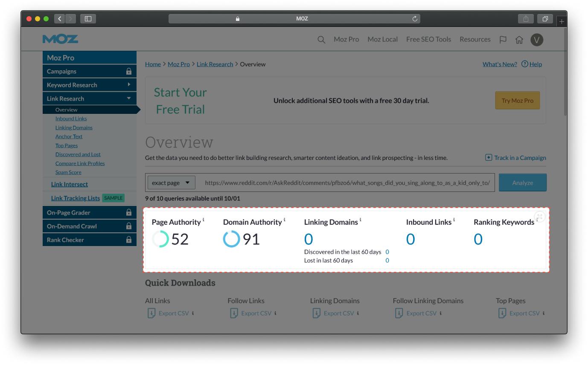This screenshot has height=365, width=588.
Task: Click the Analyze button
Action: tap(523, 182)
